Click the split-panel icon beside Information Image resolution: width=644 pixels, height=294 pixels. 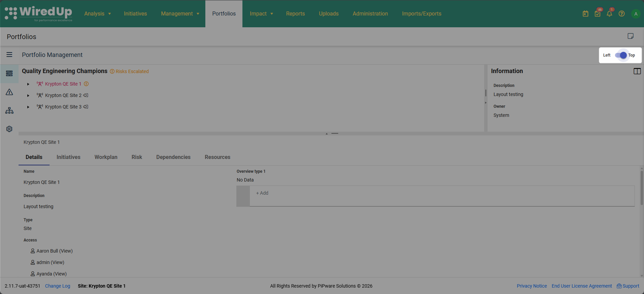coord(637,71)
